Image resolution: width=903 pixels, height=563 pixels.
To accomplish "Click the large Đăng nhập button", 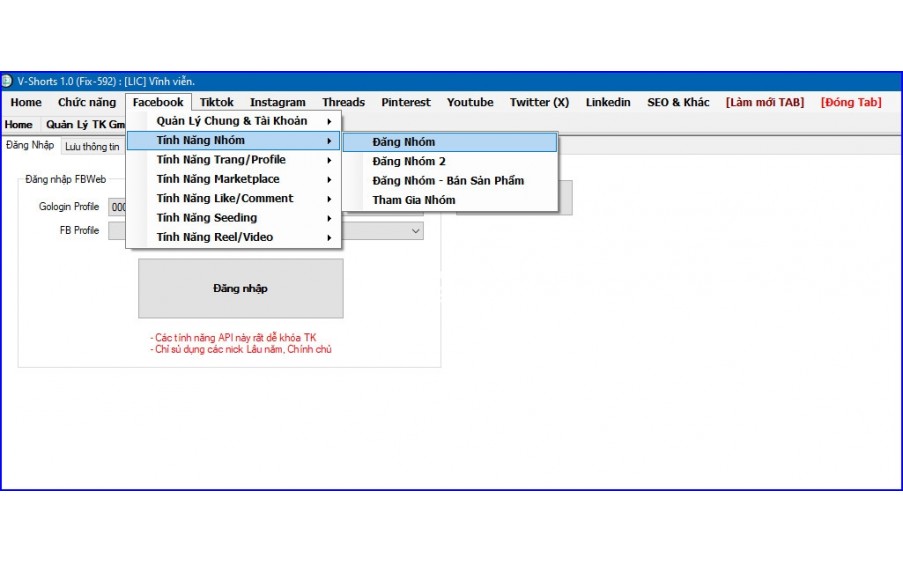I will tap(241, 288).
